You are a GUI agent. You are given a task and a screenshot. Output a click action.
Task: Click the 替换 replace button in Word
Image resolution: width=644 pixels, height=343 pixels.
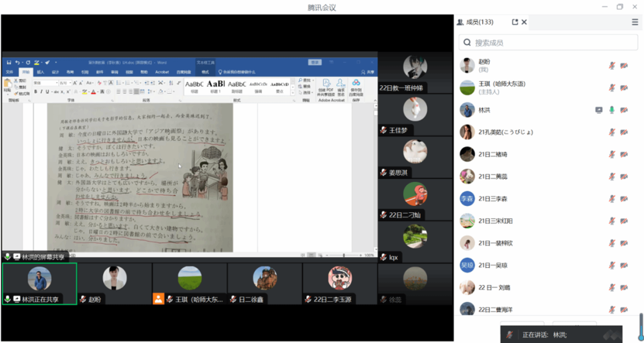[305, 86]
